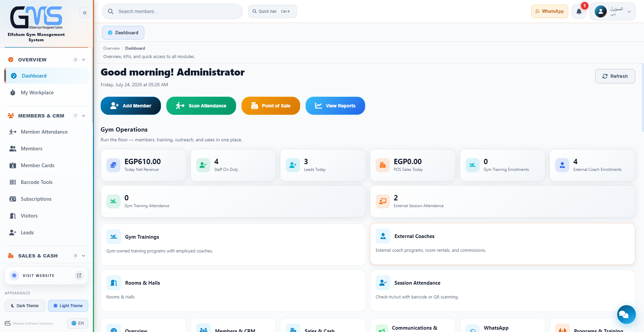The height and width of the screenshot is (332, 644).
Task: Open Leads in the sidebar
Action: (x=47, y=233)
